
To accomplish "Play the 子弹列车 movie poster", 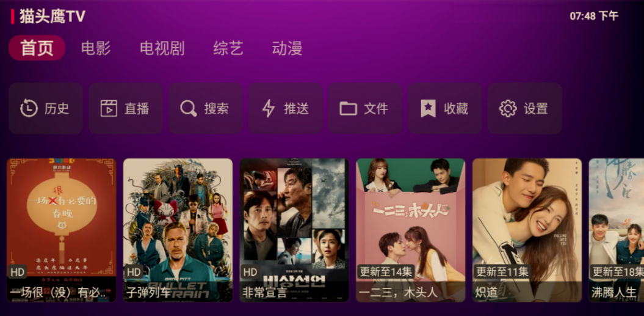I will (x=178, y=230).
